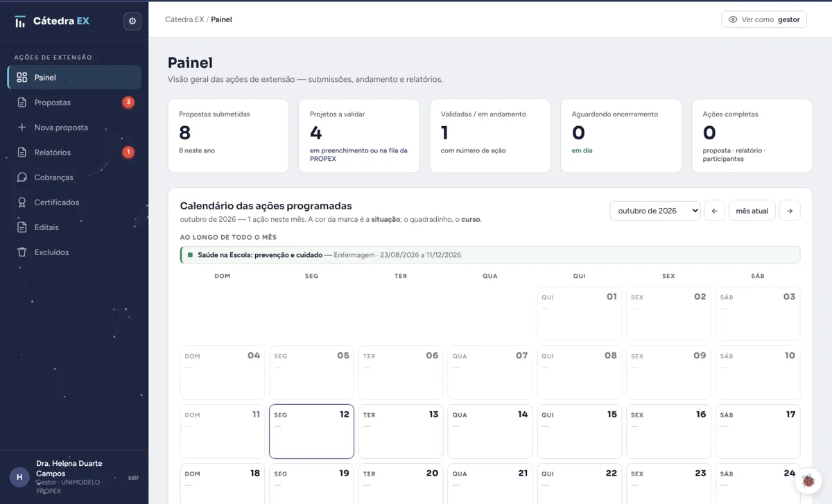This screenshot has height=504, width=832.
Task: Select the QUI 08 calendar day
Action: pyautogui.click(x=580, y=373)
